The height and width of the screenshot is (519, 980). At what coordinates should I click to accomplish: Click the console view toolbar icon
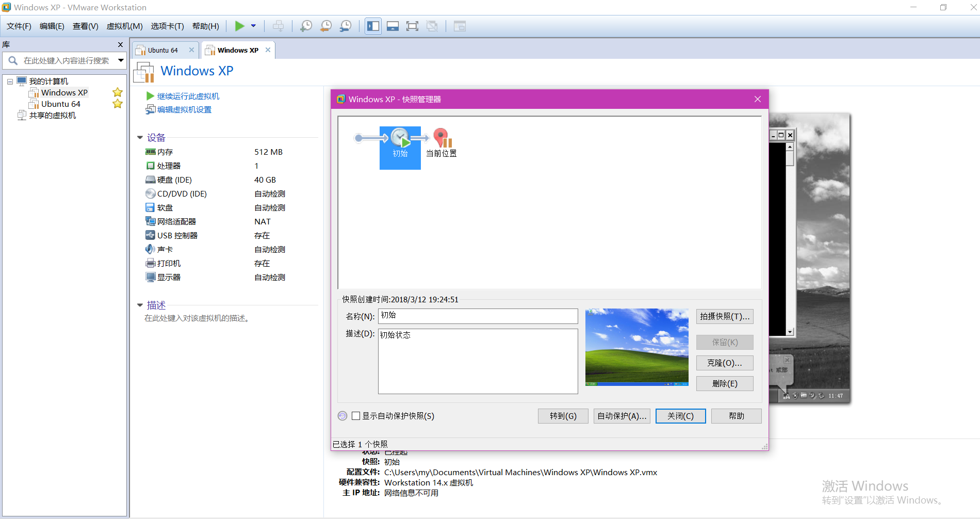click(460, 26)
